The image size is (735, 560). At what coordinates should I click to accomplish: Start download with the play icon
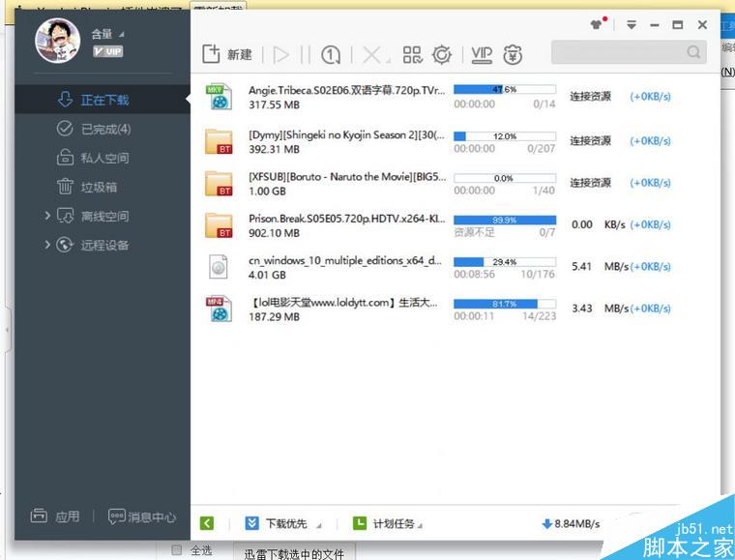pyautogui.click(x=280, y=55)
